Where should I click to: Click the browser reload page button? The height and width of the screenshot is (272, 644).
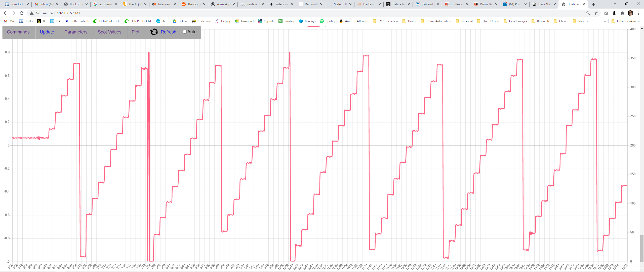(22, 13)
